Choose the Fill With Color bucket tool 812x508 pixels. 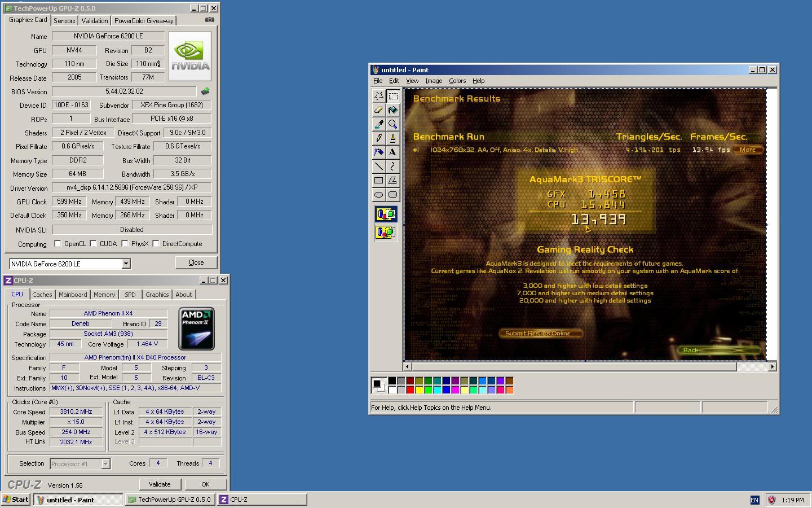coord(393,110)
